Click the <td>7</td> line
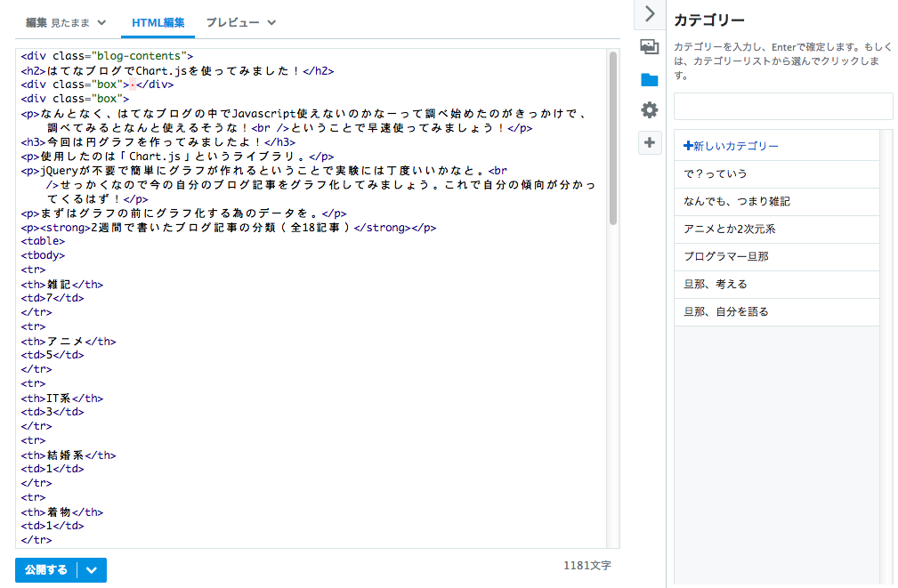 click(x=53, y=298)
